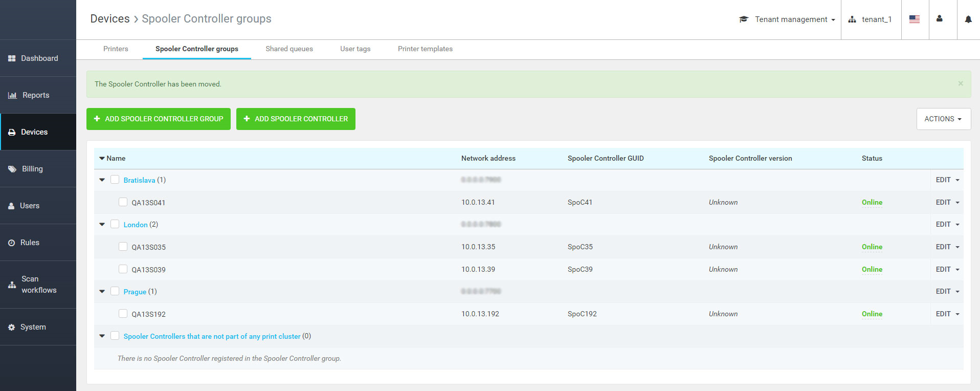Collapse the London group
The height and width of the screenshot is (391, 980).
point(102,225)
